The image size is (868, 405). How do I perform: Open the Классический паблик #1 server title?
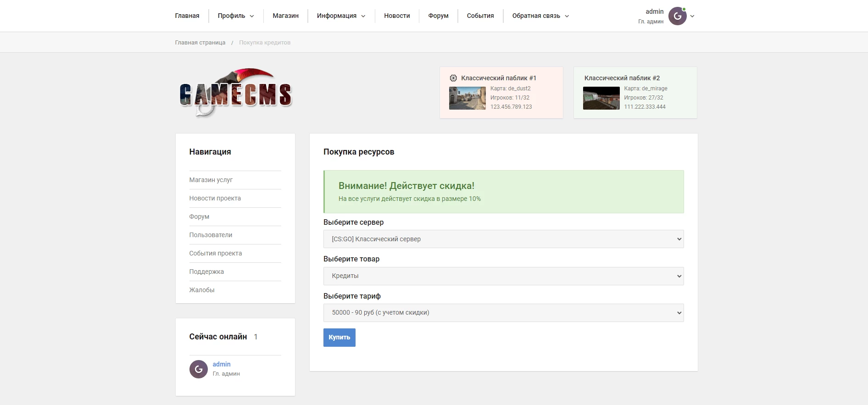pos(499,78)
